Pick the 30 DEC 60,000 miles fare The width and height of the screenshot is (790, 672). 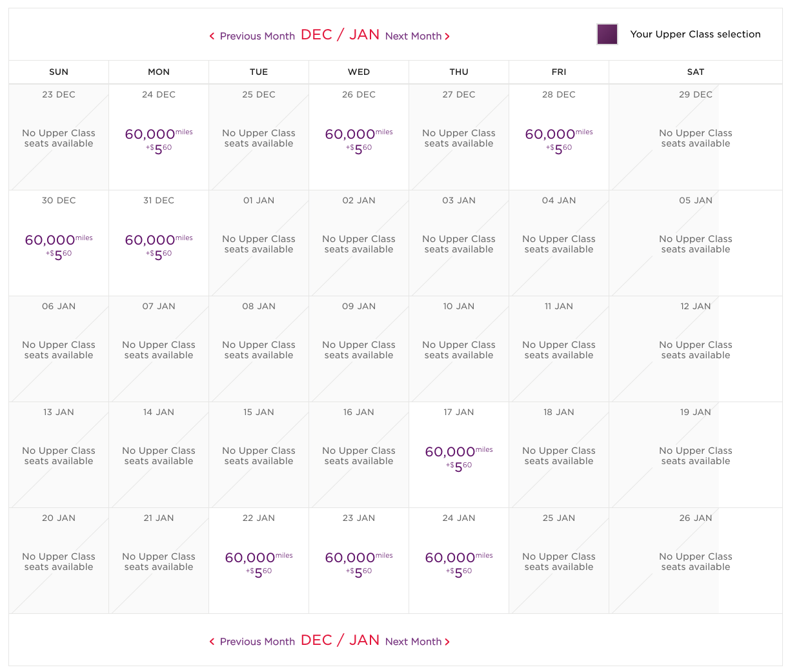59,245
